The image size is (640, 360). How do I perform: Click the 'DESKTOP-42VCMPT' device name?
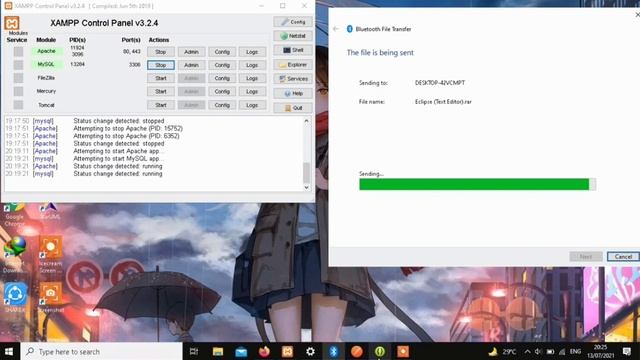click(440, 82)
